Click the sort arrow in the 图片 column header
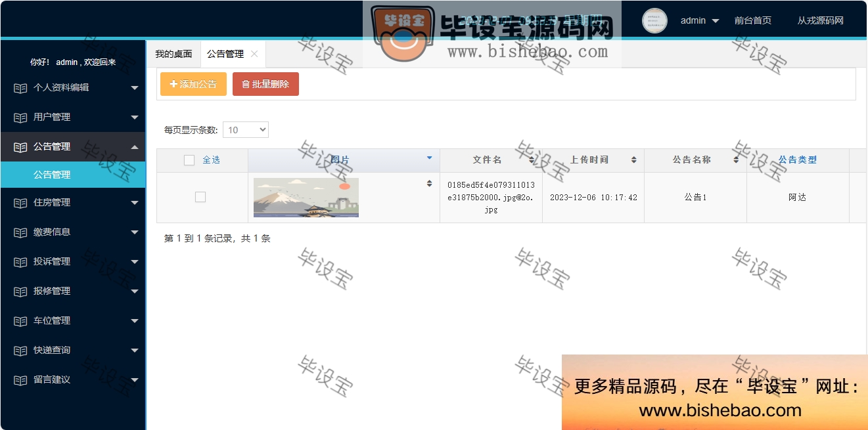The image size is (868, 430). click(430, 158)
